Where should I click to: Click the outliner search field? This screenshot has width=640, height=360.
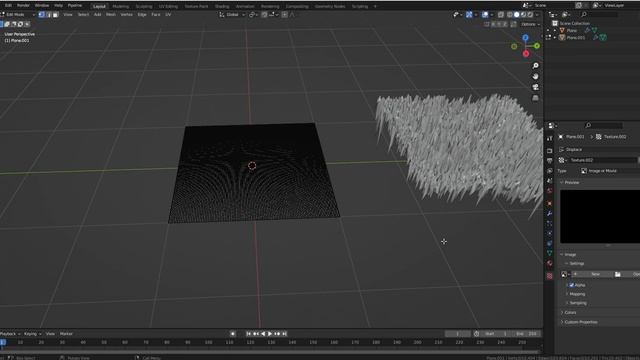598,15
